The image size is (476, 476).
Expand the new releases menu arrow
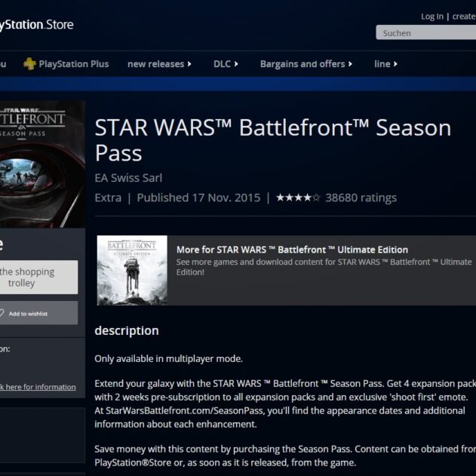pos(189,64)
